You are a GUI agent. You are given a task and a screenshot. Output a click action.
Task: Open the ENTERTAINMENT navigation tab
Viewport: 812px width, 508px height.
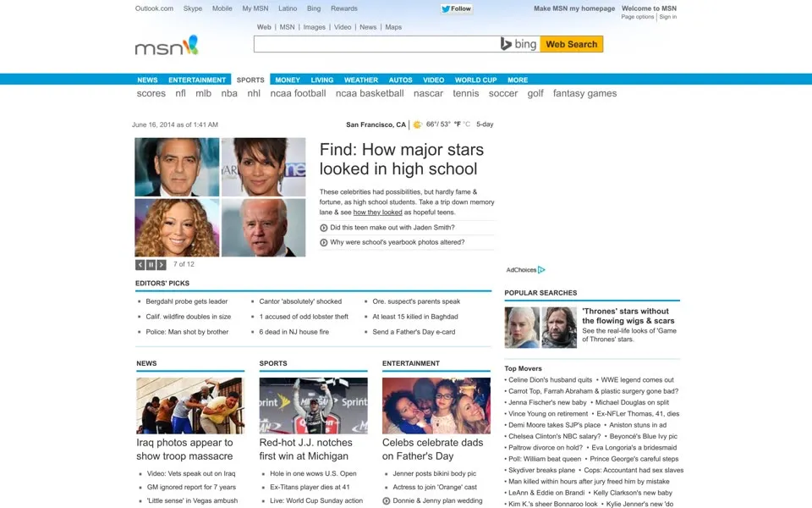(197, 80)
